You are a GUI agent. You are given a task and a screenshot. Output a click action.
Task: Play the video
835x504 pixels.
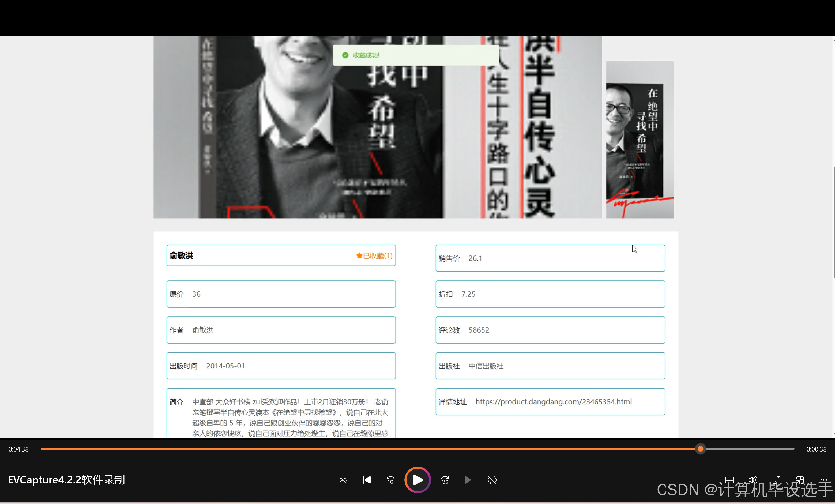[417, 480]
